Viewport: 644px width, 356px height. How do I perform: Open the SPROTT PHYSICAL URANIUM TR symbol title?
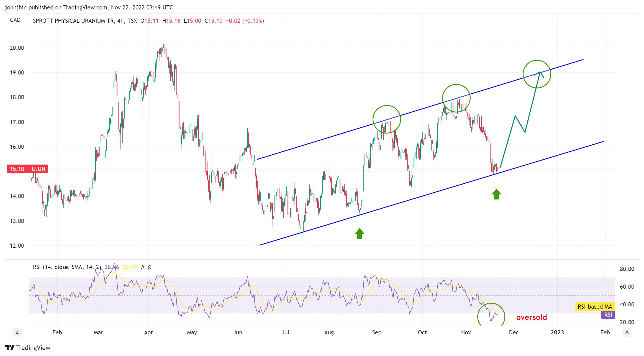click(73, 21)
